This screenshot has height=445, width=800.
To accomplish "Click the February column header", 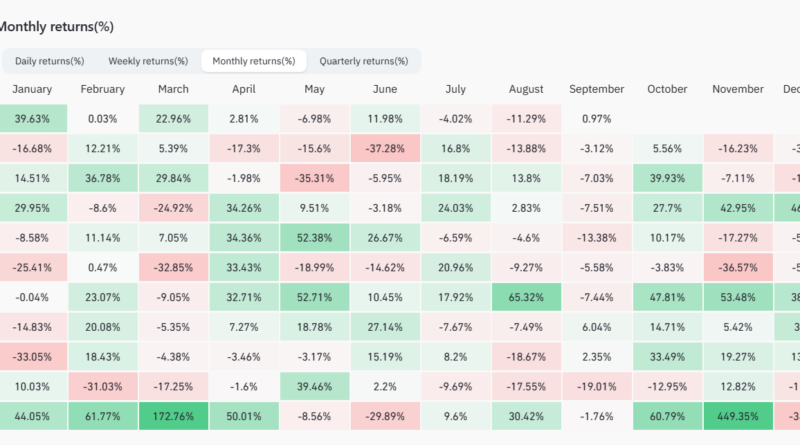I will coord(102,90).
